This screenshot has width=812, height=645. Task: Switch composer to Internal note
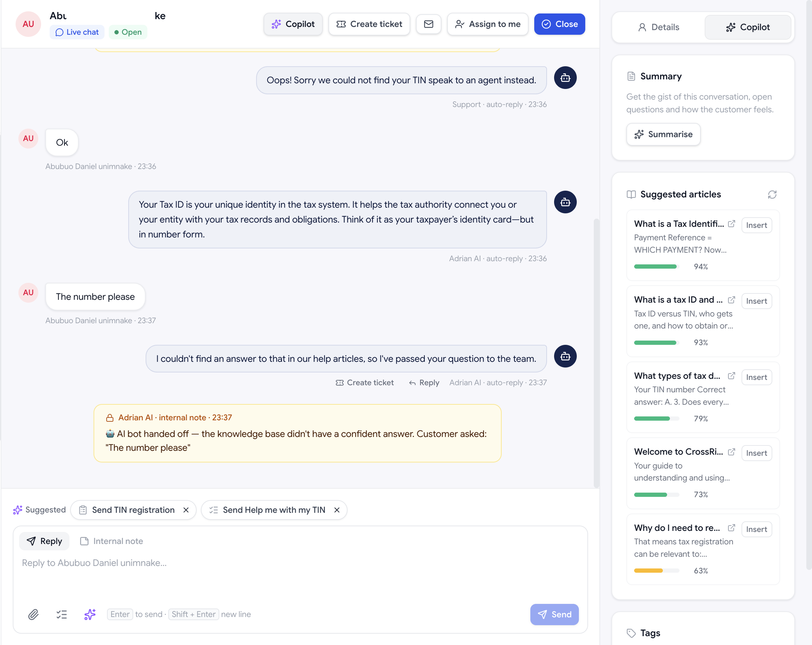[112, 541]
